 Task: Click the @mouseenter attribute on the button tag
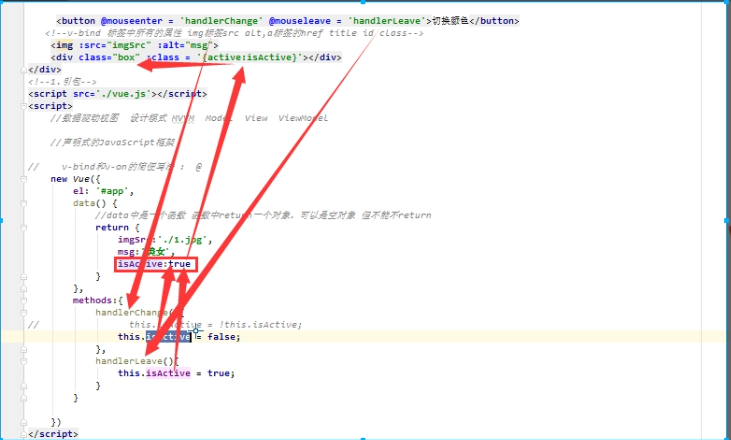[132, 21]
